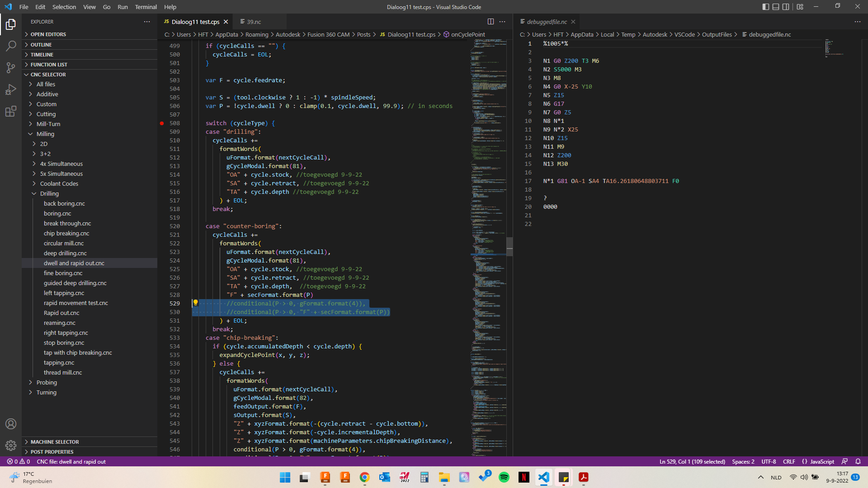Launch Spotify from the taskbar

(504, 477)
